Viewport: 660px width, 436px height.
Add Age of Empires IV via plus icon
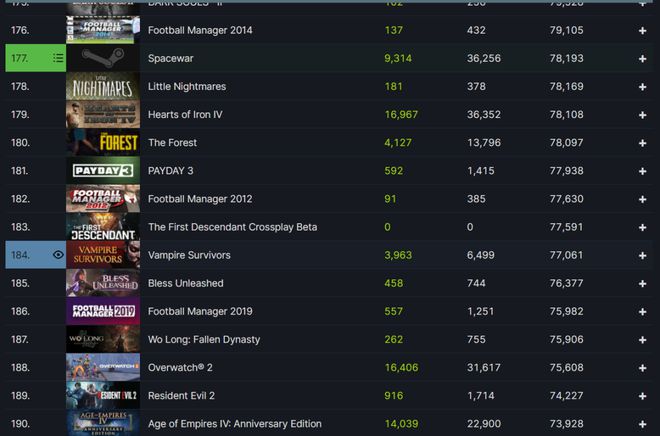point(642,424)
